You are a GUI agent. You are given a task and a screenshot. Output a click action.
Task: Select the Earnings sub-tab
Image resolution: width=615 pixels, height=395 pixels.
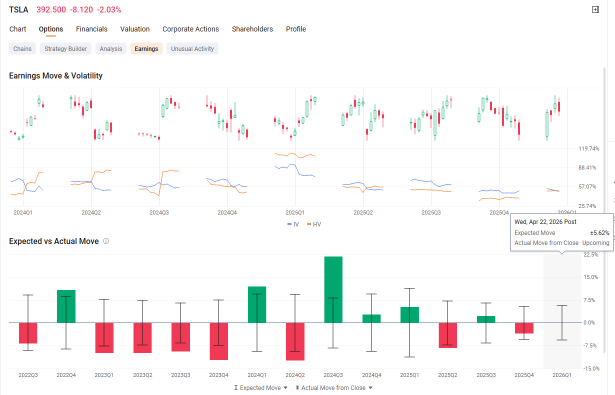[146, 49]
